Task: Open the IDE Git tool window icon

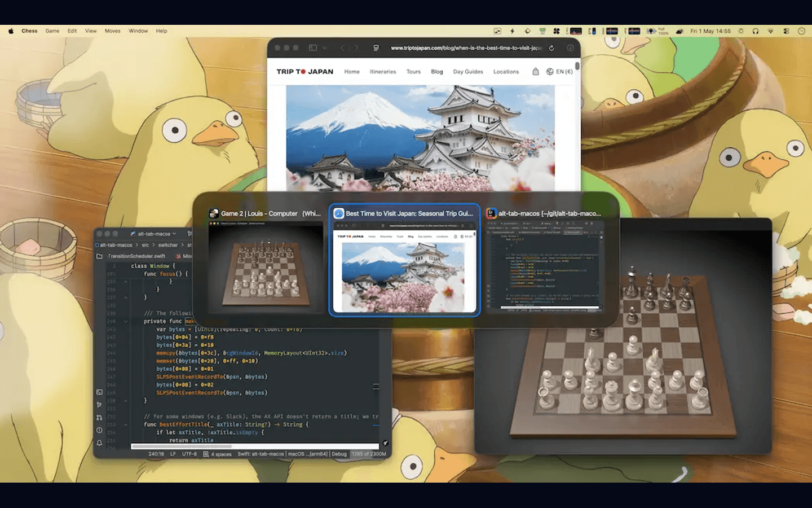Action: click(x=99, y=405)
